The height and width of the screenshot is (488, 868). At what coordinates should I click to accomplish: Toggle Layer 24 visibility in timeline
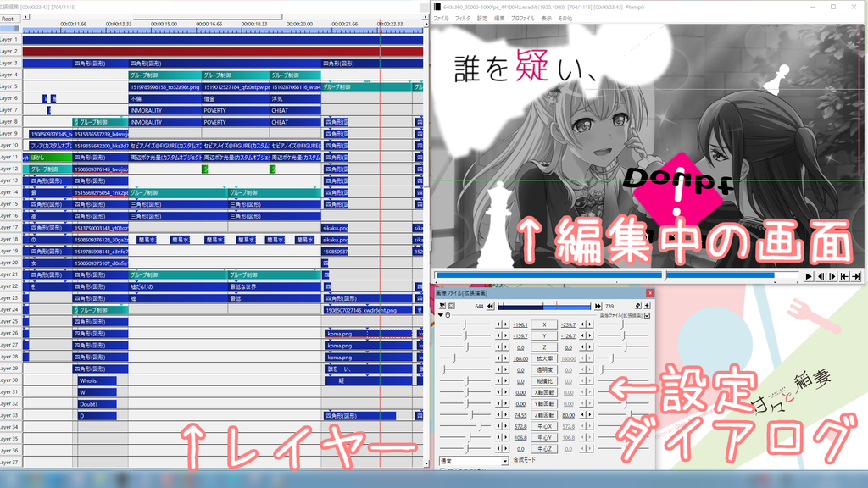click(x=10, y=310)
